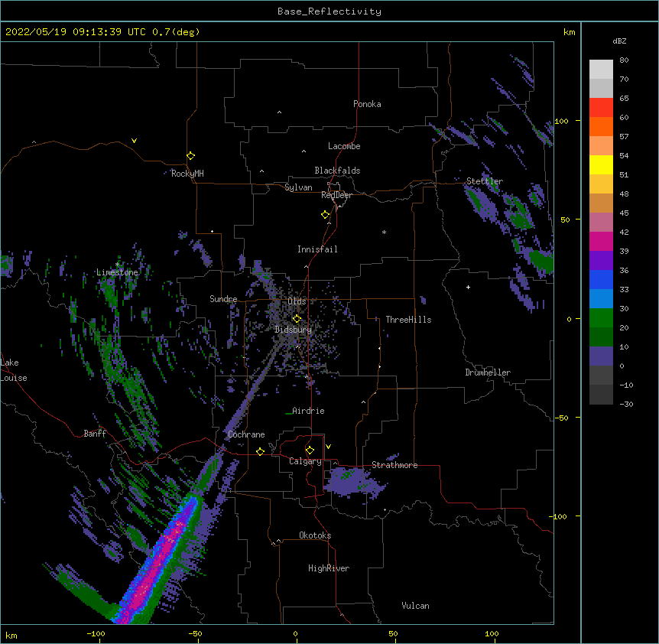The width and height of the screenshot is (659, 644).
Task: Click the yellow radar site marker near Didsbury
Action: coord(297,318)
